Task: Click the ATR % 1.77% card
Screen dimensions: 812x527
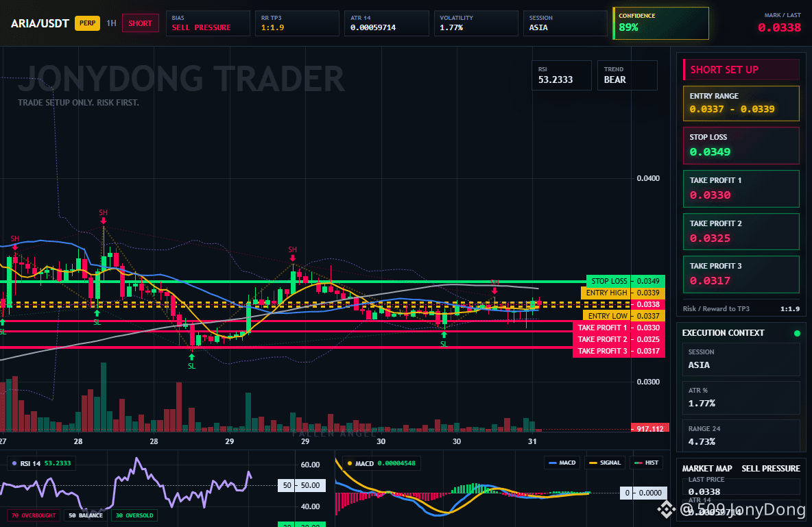Action: click(741, 397)
